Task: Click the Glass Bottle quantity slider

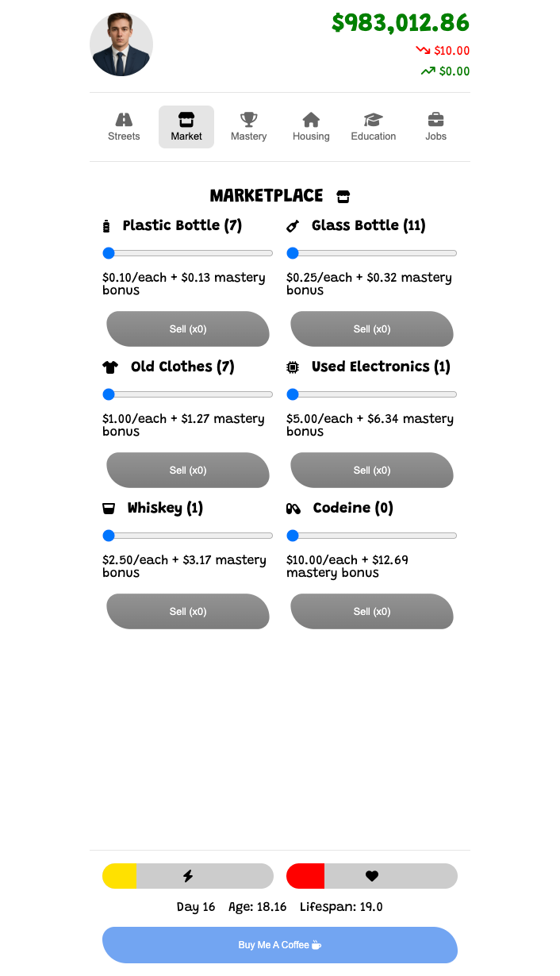Action: [x=372, y=253]
